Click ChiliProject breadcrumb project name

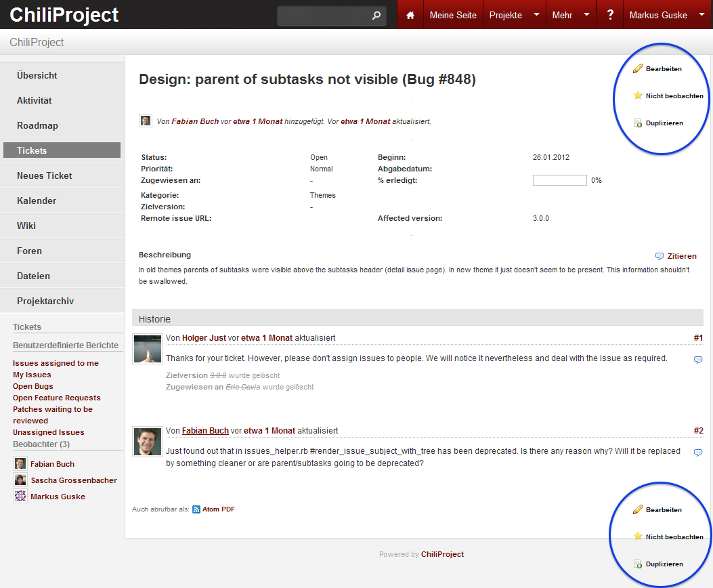[37, 42]
